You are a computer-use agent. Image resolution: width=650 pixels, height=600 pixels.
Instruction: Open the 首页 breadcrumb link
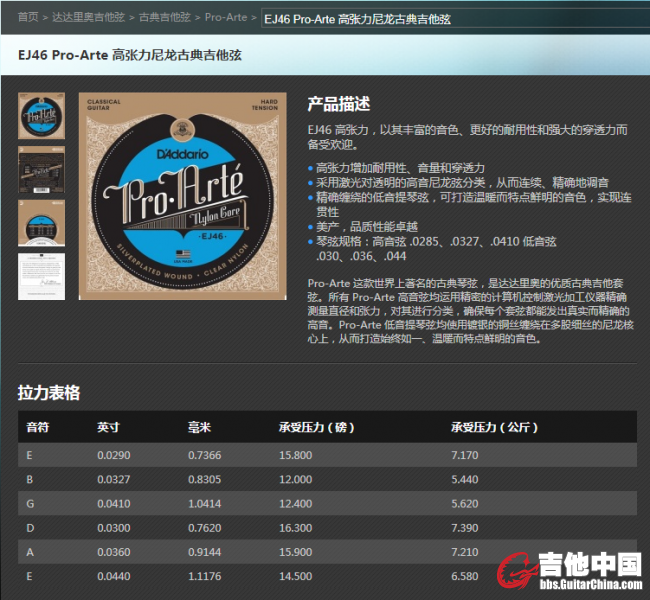pyautogui.click(x=28, y=17)
